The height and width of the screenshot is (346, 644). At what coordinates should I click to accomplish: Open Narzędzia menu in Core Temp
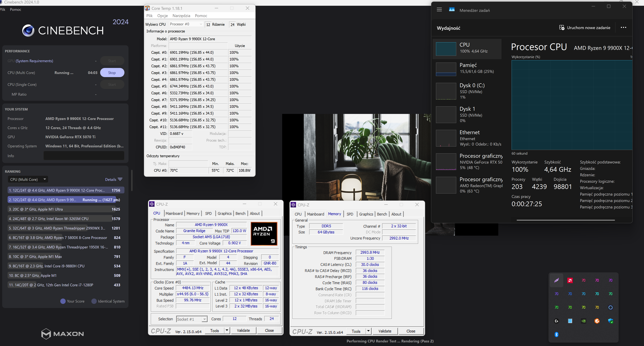click(181, 16)
